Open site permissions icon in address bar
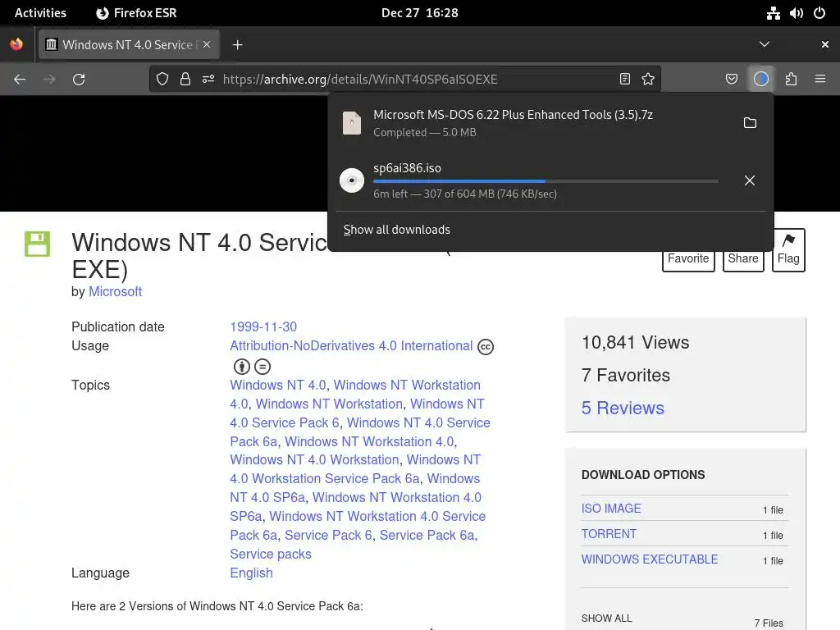This screenshot has height=630, width=840. [208, 80]
